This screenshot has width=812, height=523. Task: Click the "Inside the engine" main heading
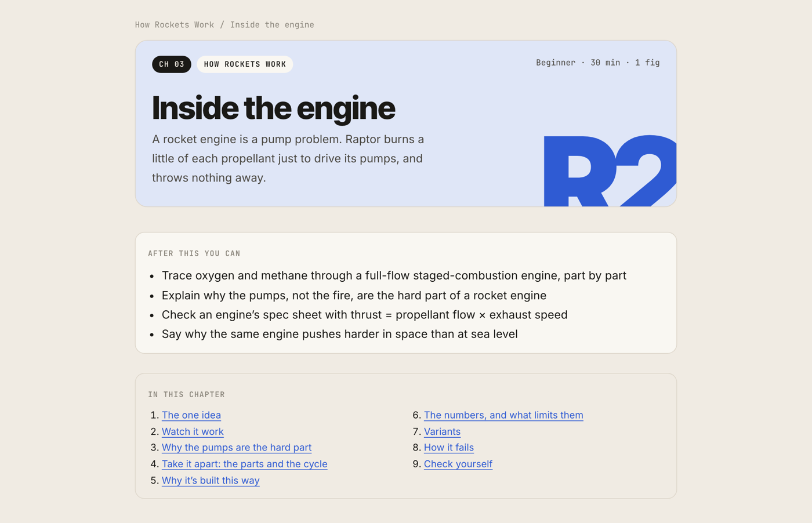(x=273, y=108)
